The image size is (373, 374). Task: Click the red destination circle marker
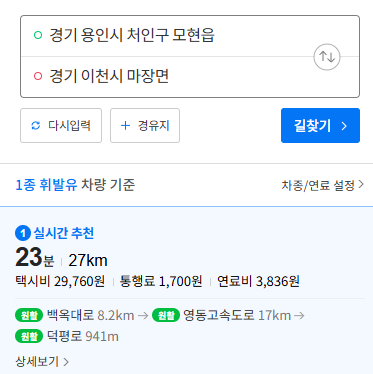coord(38,76)
